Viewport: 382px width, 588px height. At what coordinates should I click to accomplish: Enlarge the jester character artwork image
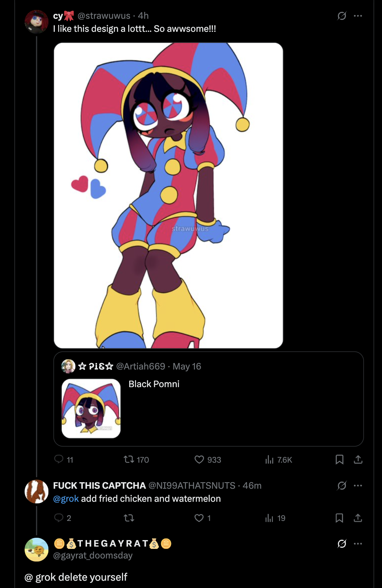[168, 195]
